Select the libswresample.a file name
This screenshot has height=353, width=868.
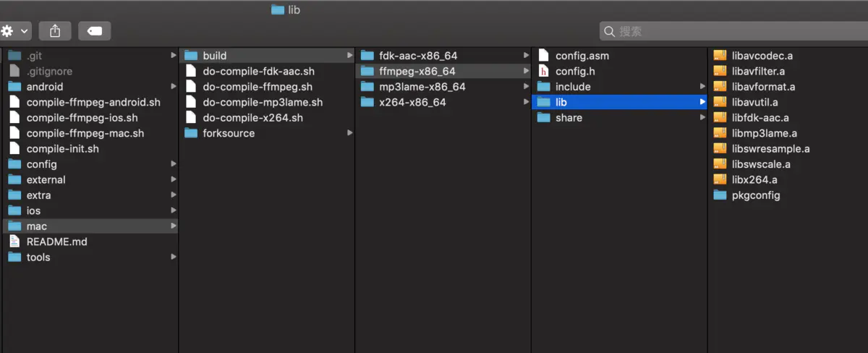[771, 149]
